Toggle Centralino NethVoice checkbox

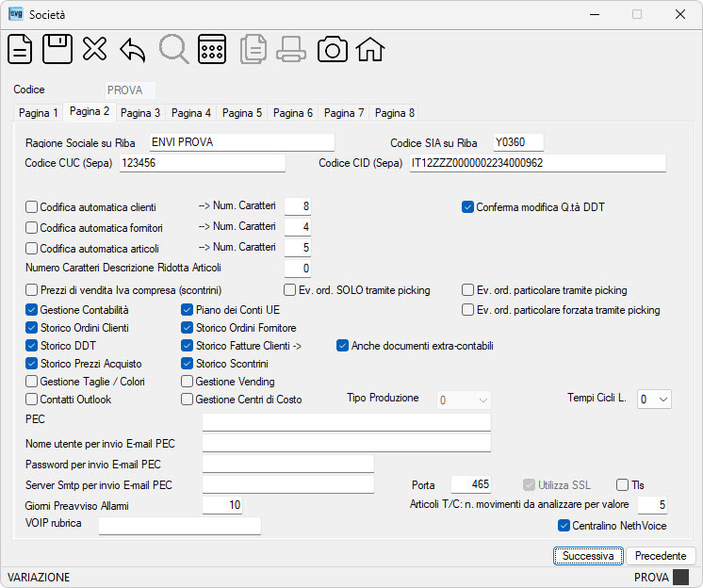coord(564,526)
